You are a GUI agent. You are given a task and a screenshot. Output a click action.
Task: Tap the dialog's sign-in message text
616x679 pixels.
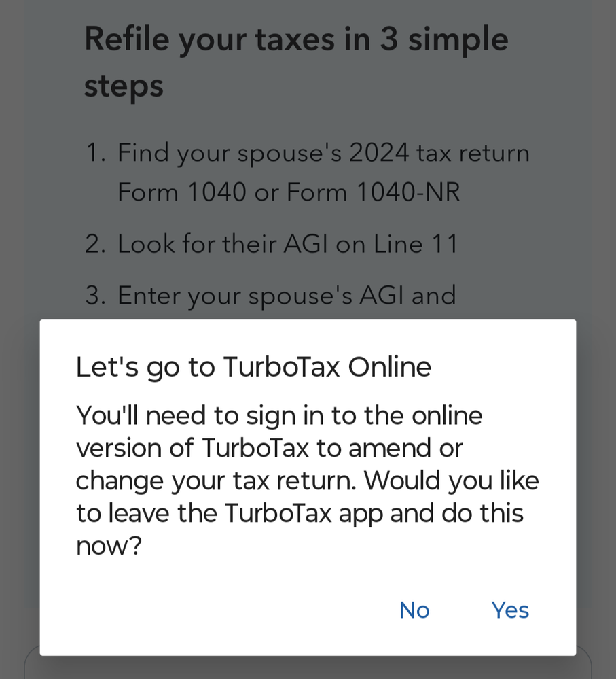(307, 481)
